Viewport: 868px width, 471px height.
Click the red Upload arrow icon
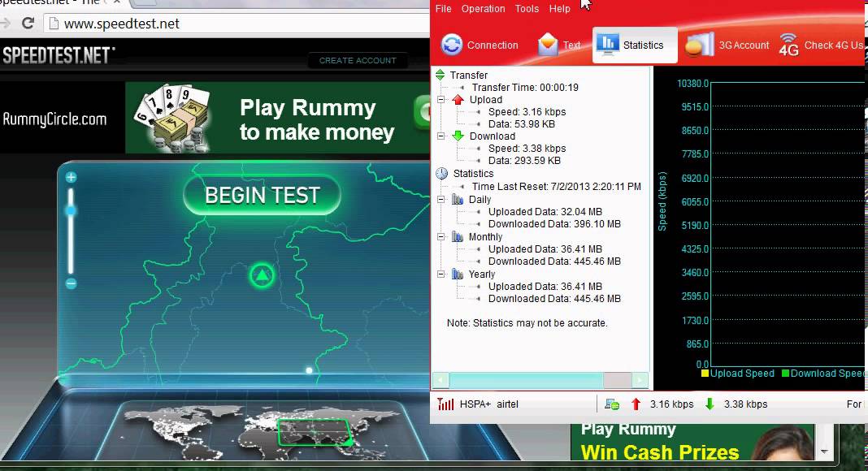click(458, 100)
